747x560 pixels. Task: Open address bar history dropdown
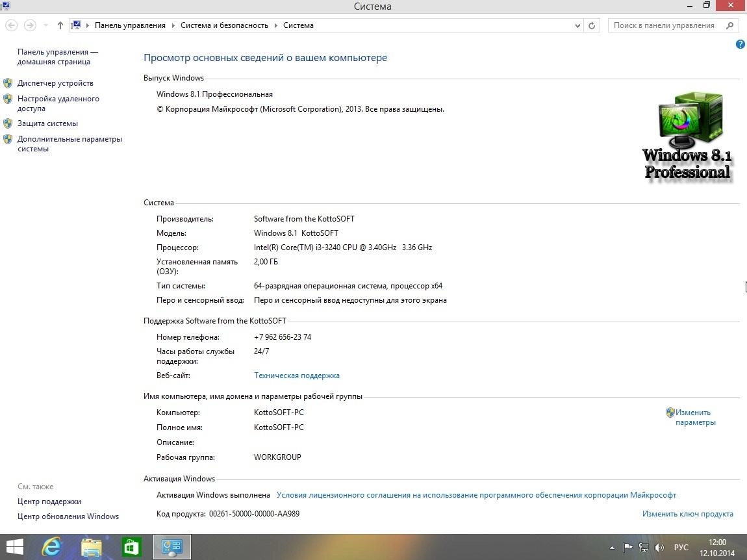click(x=577, y=26)
